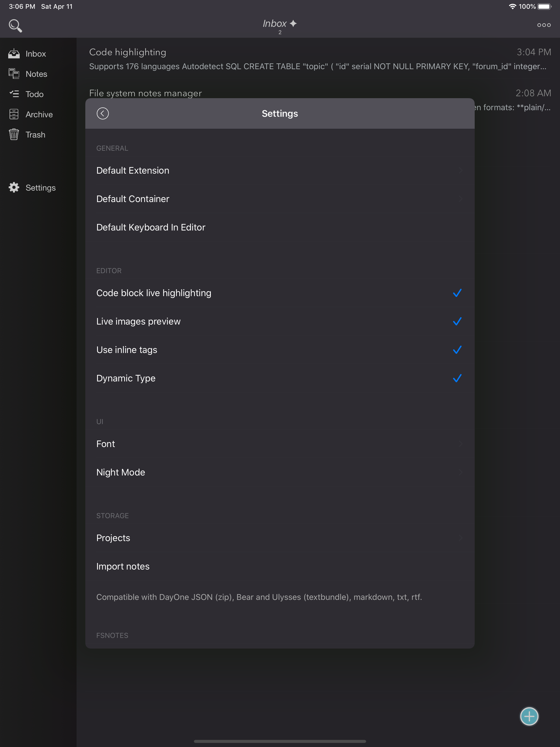Go back with circled arrow in Settings

pos(103,113)
